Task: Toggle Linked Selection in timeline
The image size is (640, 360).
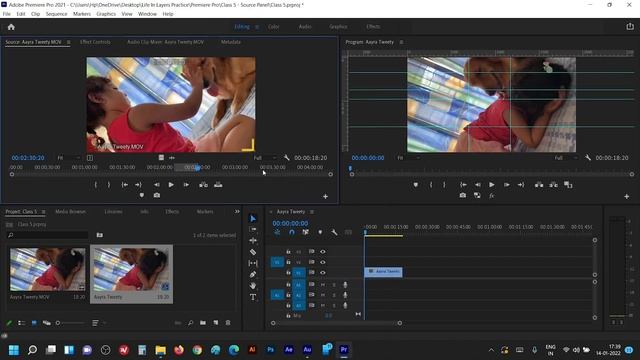Action: pos(305,232)
